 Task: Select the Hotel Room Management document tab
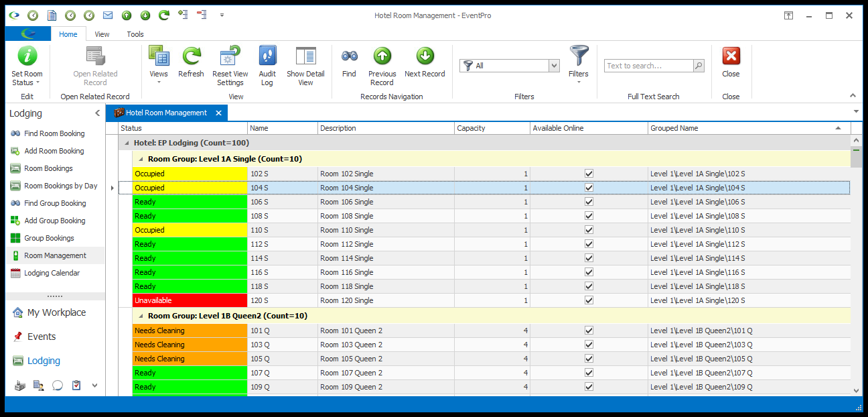point(166,113)
